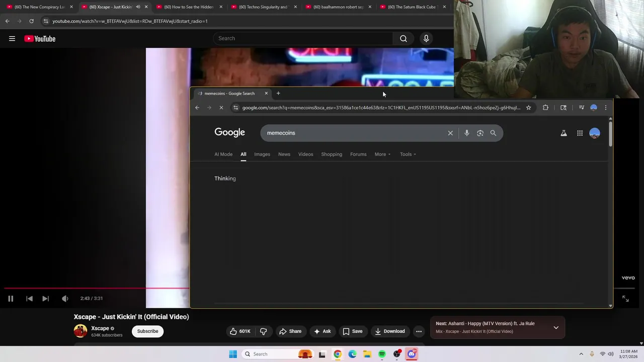Switch to The Saturn Black Cube tab
Image resolution: width=644 pixels, height=362 pixels.
(413, 7)
